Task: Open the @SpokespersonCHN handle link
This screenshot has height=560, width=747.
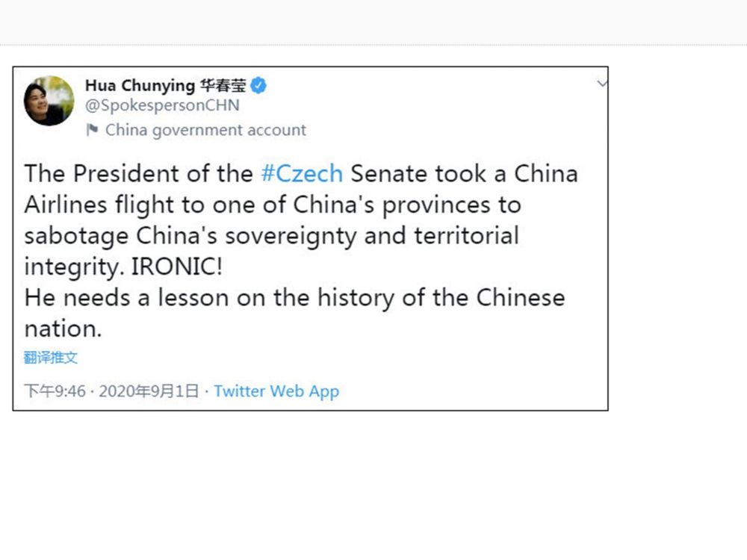Action: pyautogui.click(x=162, y=106)
